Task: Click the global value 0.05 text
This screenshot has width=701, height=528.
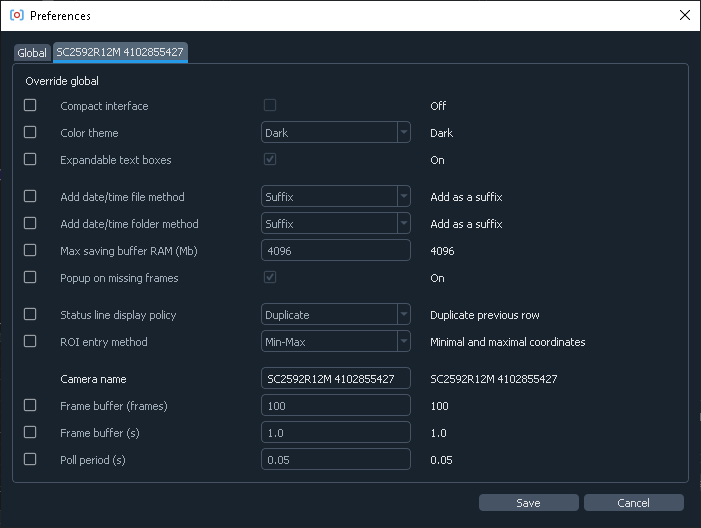Action: tap(441, 460)
